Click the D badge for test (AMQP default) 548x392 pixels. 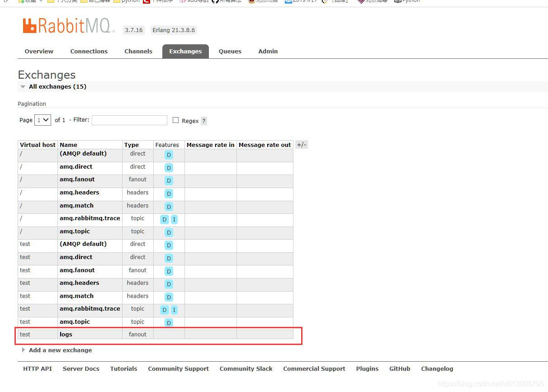click(x=169, y=245)
